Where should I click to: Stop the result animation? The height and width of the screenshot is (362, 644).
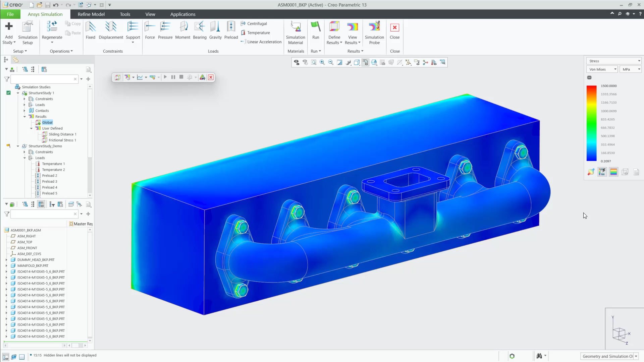[181, 77]
